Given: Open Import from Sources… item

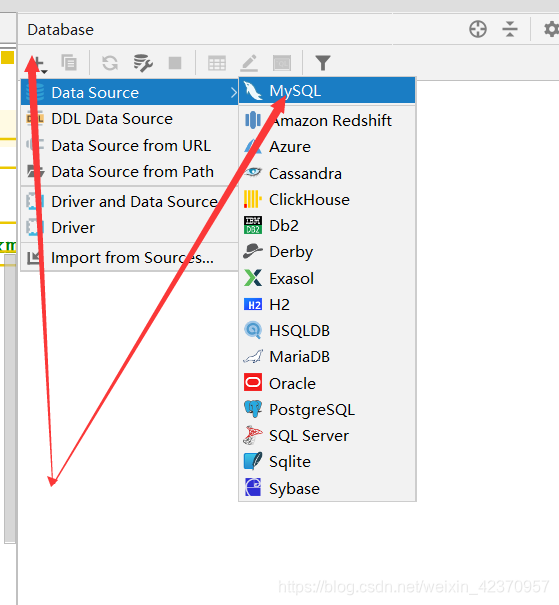Looking at the screenshot, I should (130, 258).
